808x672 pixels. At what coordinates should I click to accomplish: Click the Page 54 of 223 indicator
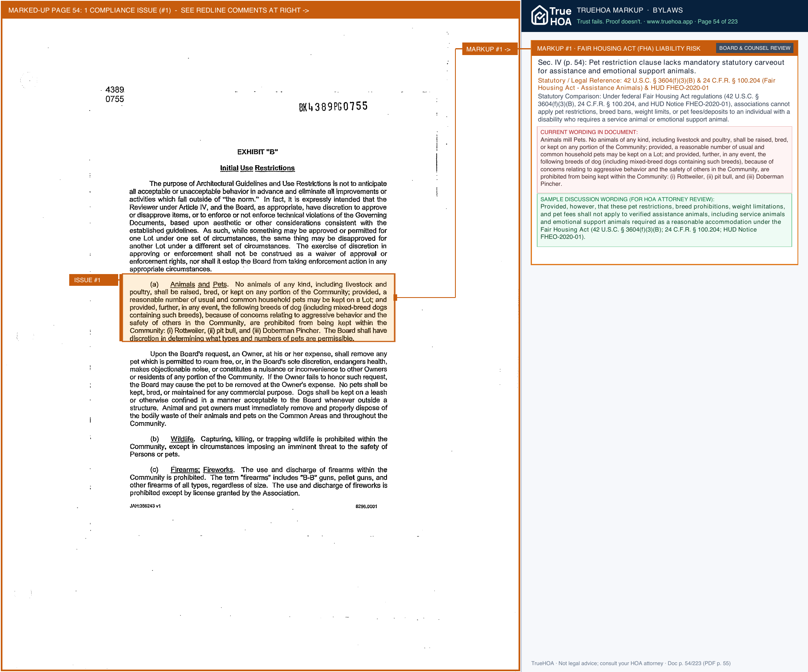pos(717,21)
